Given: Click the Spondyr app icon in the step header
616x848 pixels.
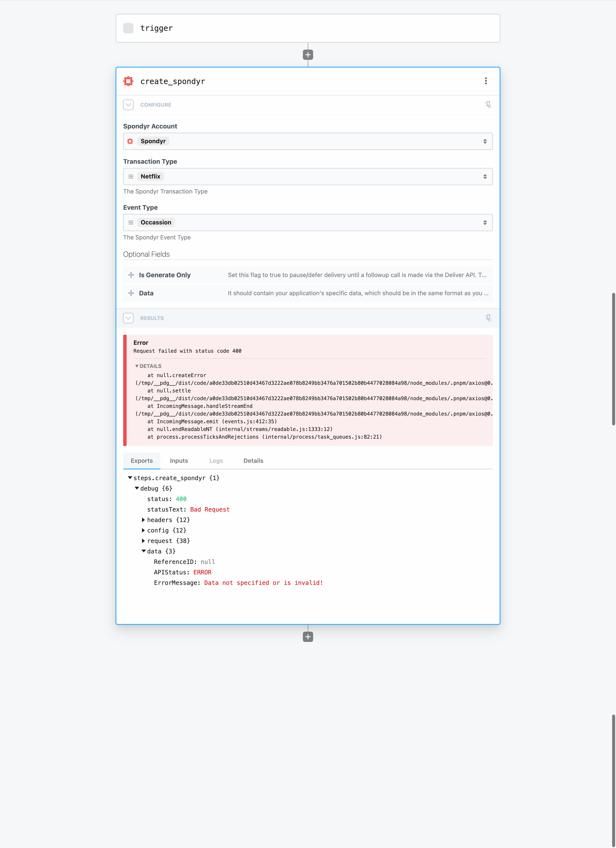Looking at the screenshot, I should pos(128,81).
